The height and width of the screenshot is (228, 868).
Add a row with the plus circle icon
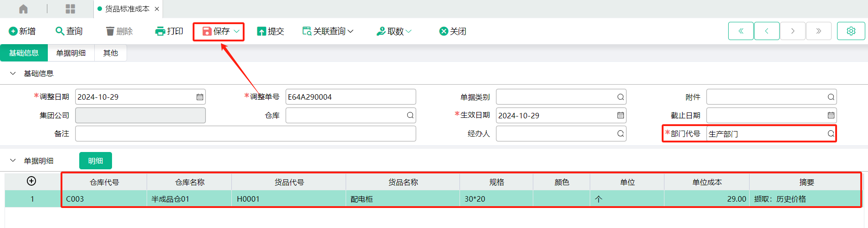[x=31, y=181]
